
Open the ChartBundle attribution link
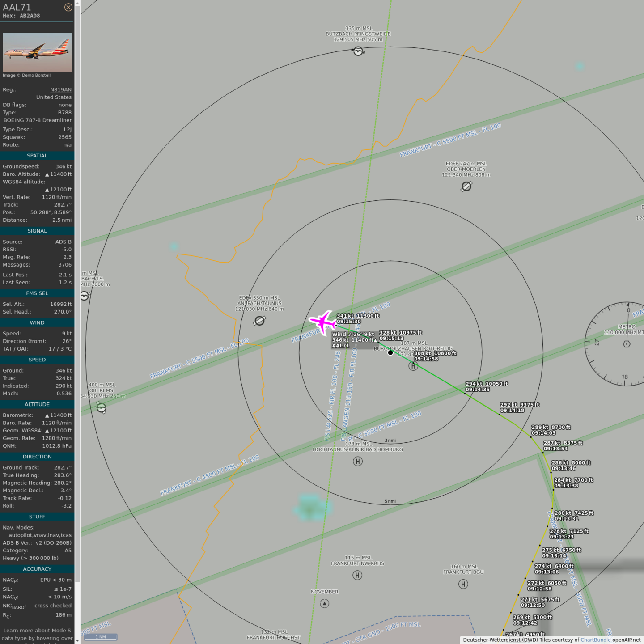(x=595, y=640)
